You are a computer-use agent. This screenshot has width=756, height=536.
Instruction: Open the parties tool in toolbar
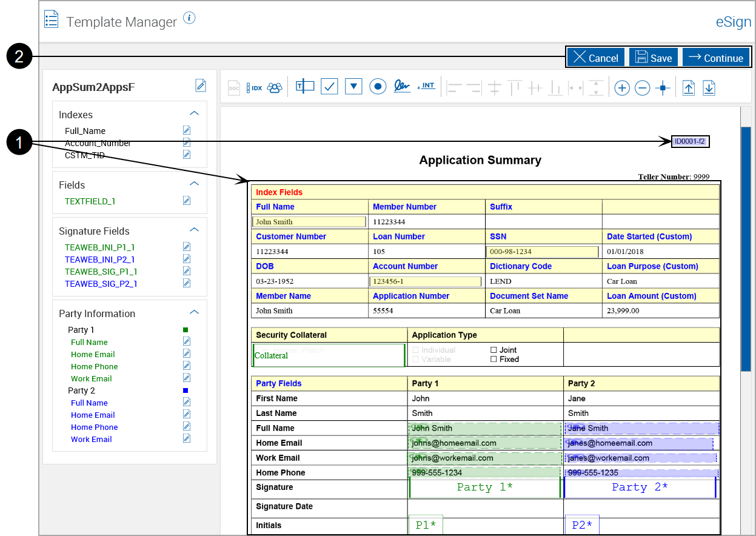click(275, 87)
